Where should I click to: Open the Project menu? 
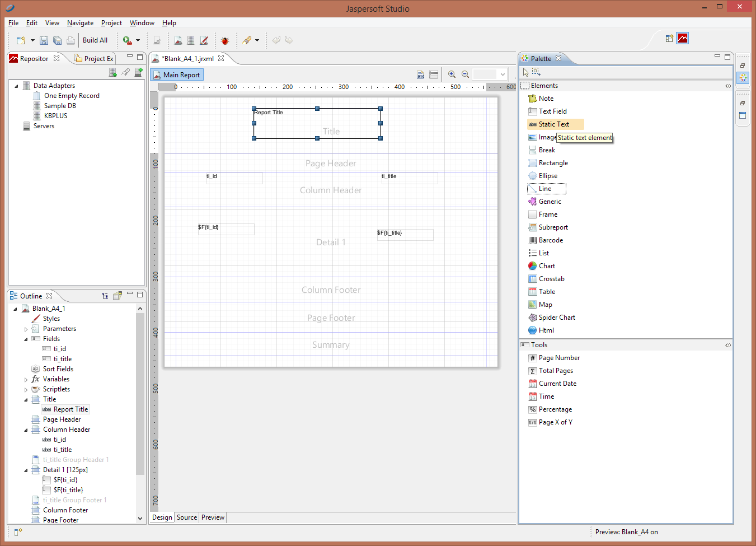click(111, 23)
